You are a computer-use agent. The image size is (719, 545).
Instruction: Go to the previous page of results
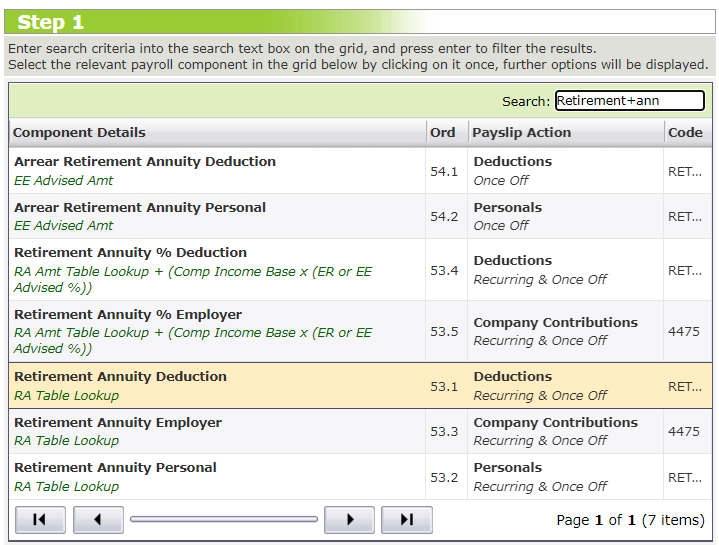click(x=98, y=520)
